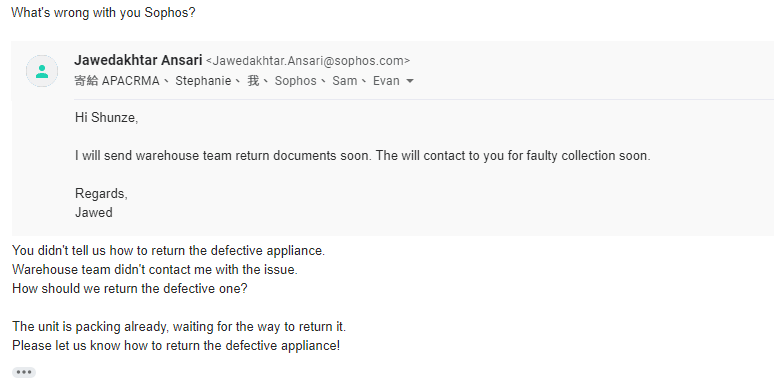Click the 寄給 label before recipients
The width and height of the screenshot is (774, 384).
pyautogui.click(x=86, y=81)
